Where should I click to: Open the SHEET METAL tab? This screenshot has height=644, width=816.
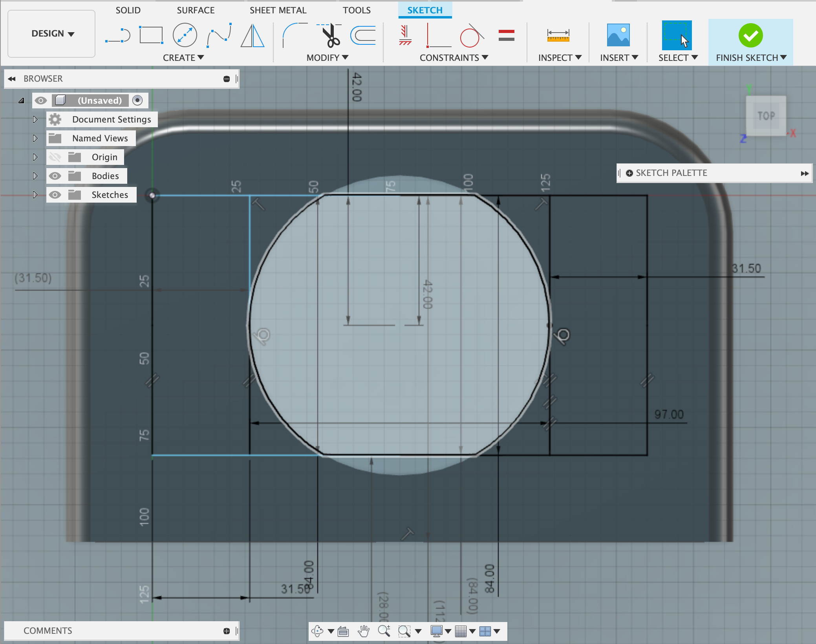(278, 10)
